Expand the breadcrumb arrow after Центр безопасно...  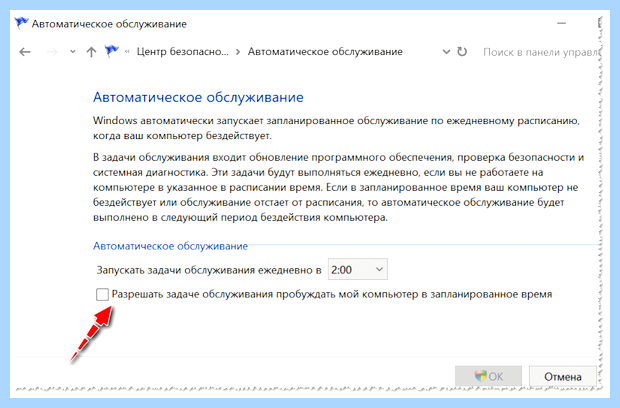(x=238, y=52)
